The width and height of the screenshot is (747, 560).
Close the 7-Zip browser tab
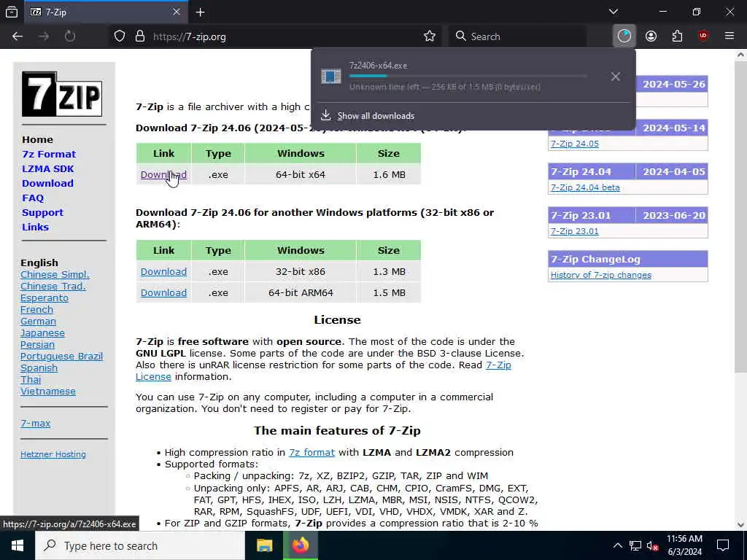point(177,12)
